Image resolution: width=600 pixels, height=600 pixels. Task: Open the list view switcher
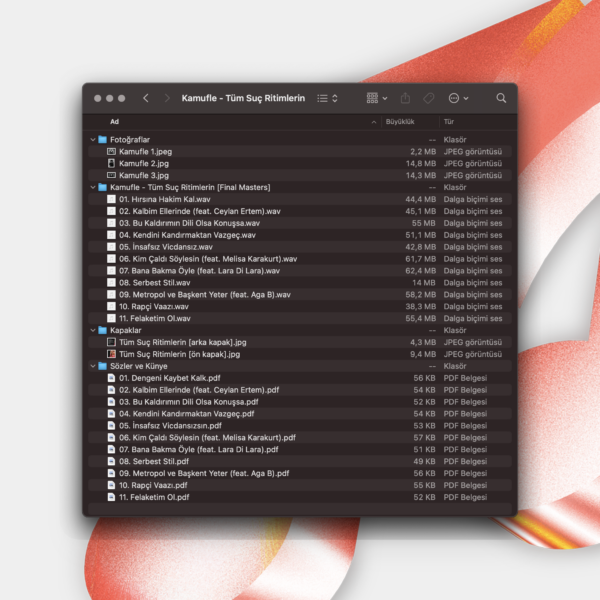click(327, 99)
